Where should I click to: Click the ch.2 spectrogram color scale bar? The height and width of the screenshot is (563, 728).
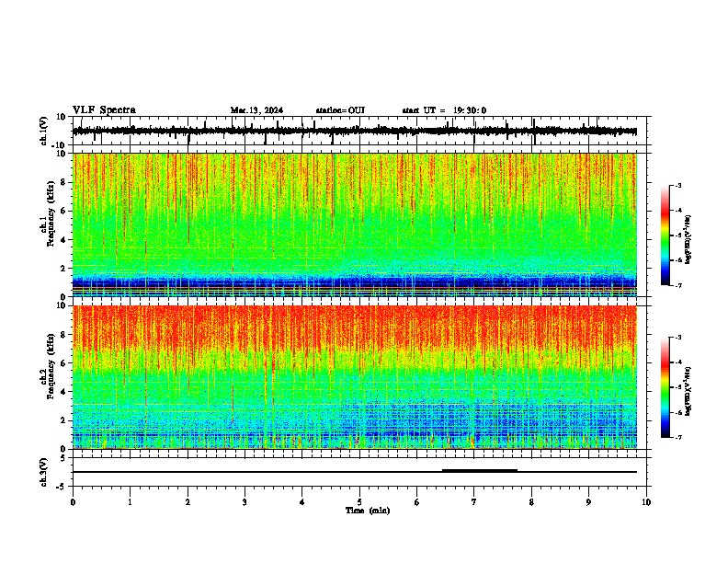[x=665, y=387]
